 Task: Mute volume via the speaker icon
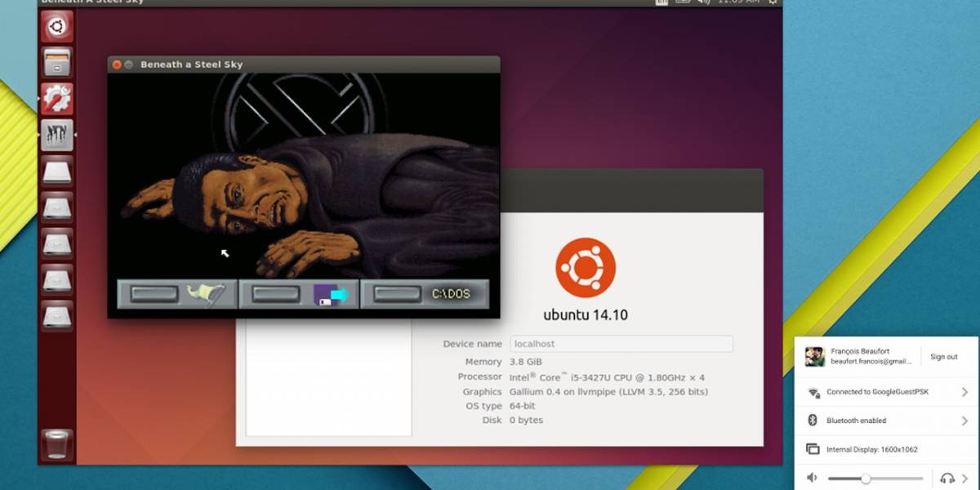pyautogui.click(x=813, y=478)
